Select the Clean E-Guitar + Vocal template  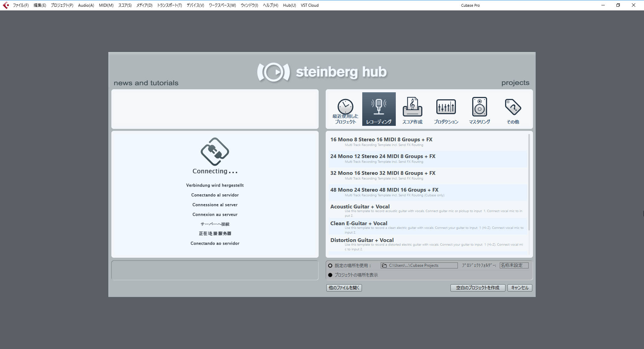(428, 226)
